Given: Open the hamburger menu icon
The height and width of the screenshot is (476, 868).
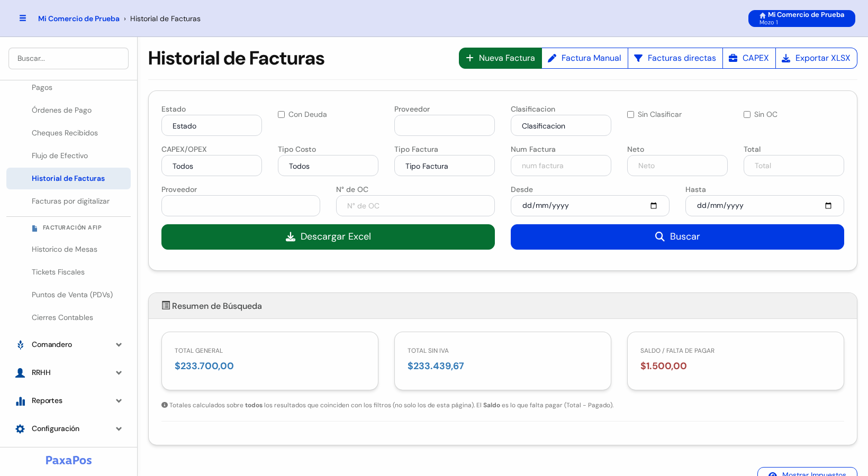Looking at the screenshot, I should click(x=23, y=18).
